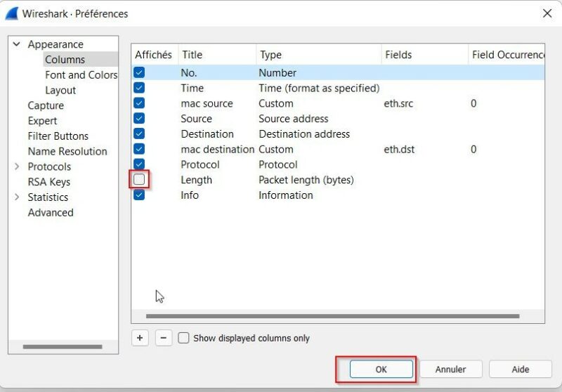Click 'Custom' type in mac source row

276,103
